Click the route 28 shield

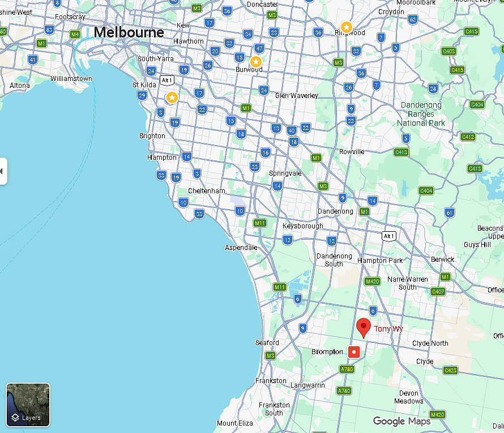click(433, 88)
